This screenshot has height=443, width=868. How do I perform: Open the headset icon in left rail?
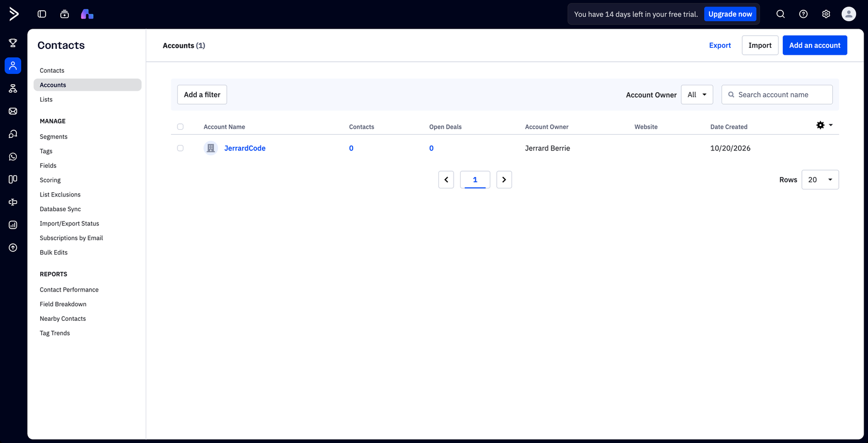(13, 134)
